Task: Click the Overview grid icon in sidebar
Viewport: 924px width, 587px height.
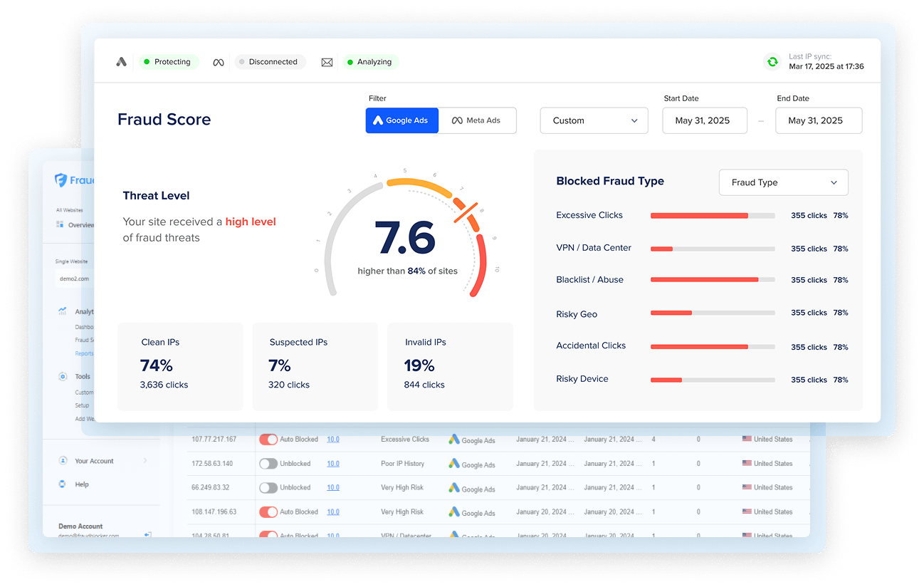Action: click(60, 224)
